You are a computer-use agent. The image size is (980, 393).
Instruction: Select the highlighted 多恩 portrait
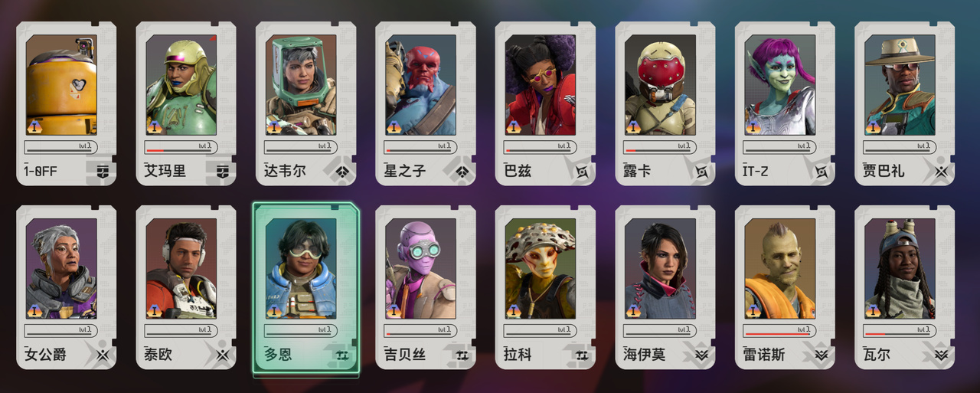[301, 268]
